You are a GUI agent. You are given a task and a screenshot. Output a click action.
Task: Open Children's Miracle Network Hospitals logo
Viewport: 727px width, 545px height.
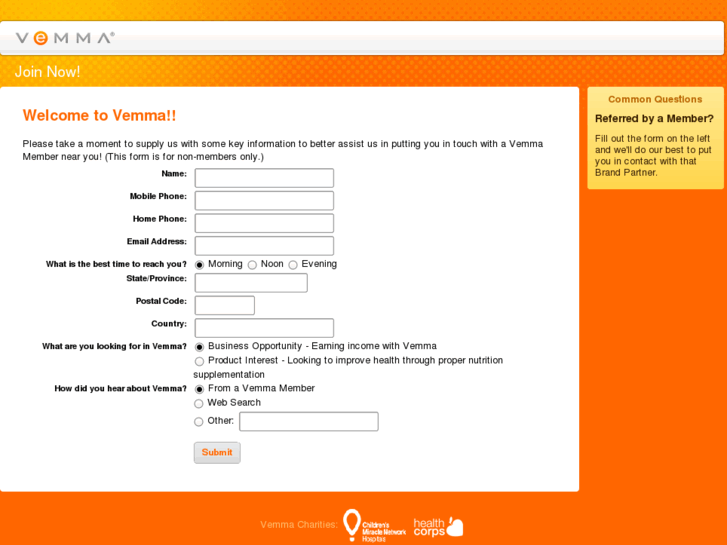click(x=374, y=526)
